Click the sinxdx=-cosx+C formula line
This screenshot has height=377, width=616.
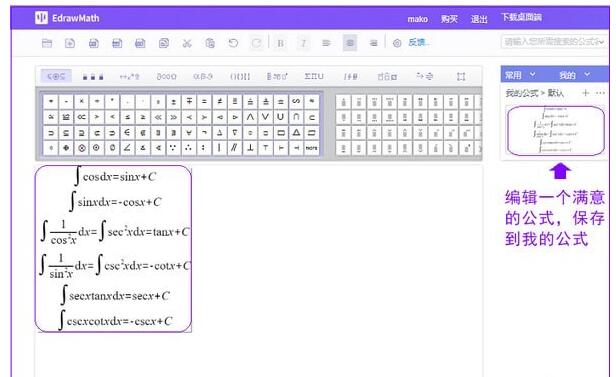[115, 201]
